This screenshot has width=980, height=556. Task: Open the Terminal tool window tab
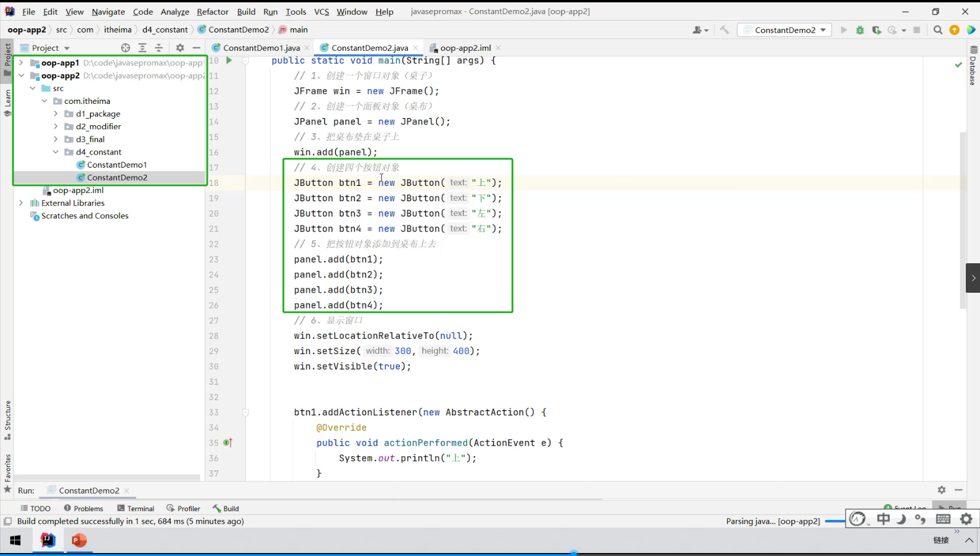click(136, 508)
